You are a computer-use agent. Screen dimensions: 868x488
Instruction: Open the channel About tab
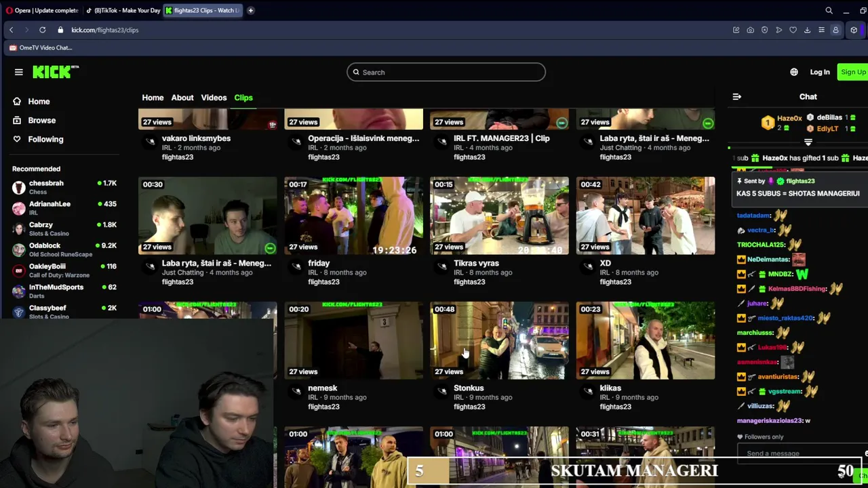pyautogui.click(x=182, y=98)
